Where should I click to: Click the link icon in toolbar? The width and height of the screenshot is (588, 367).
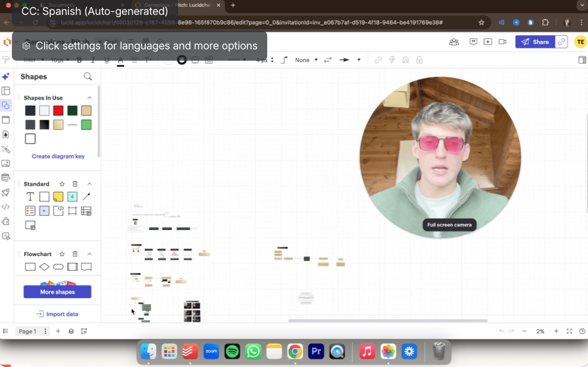[378, 60]
